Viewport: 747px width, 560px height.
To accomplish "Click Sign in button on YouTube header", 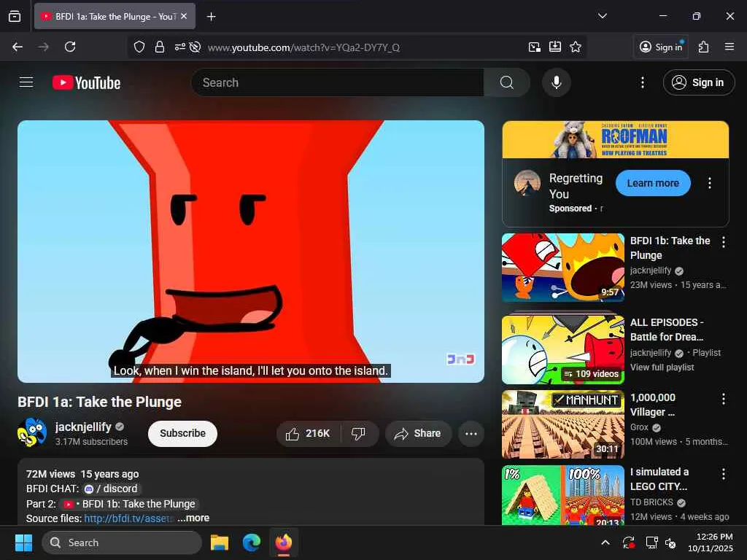I will click(698, 82).
